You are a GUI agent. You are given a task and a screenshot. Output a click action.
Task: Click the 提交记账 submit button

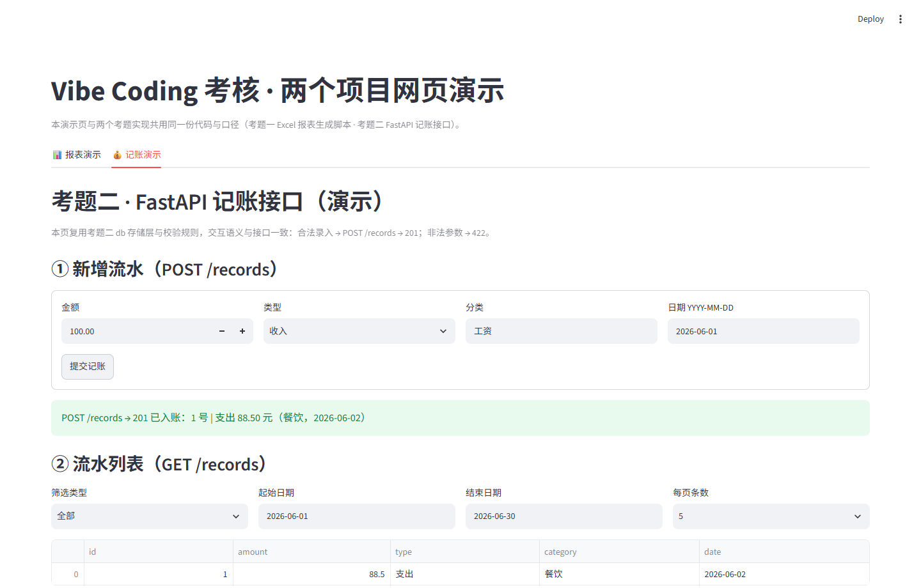(88, 366)
